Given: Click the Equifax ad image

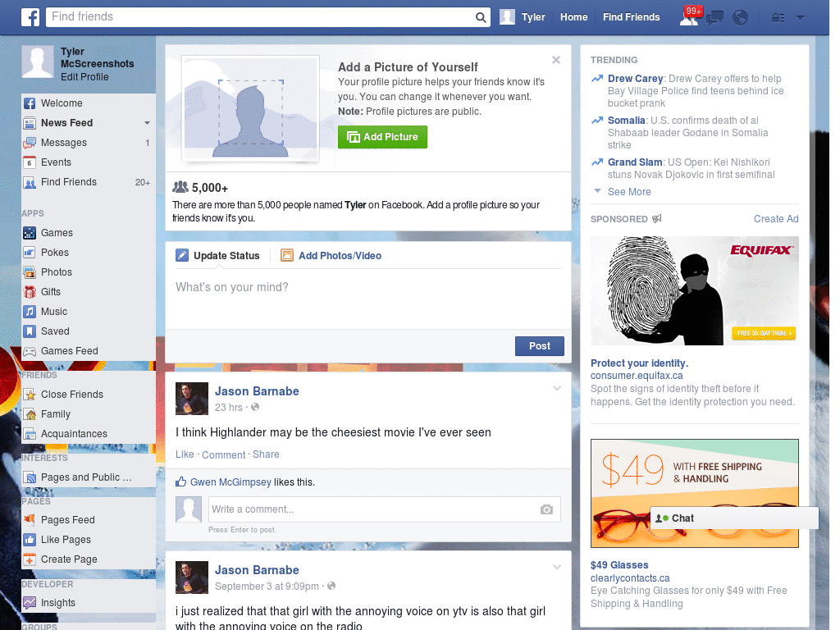Looking at the screenshot, I should point(694,291).
